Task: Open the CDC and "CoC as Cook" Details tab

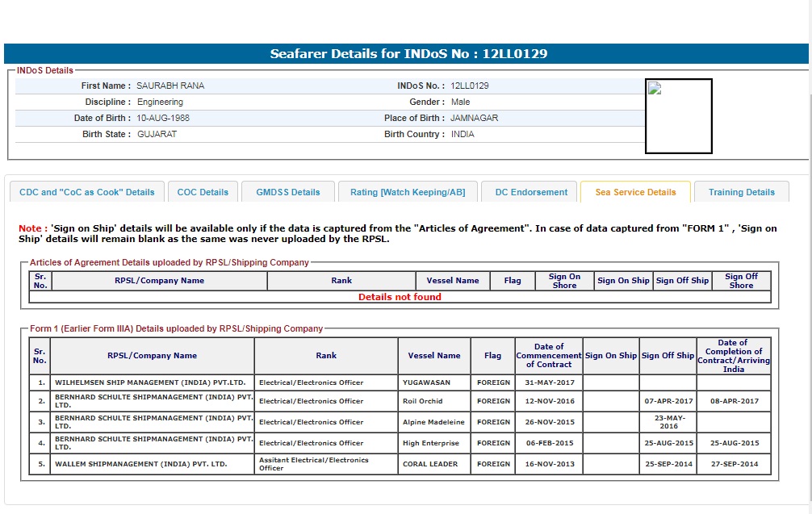Action: [x=87, y=192]
